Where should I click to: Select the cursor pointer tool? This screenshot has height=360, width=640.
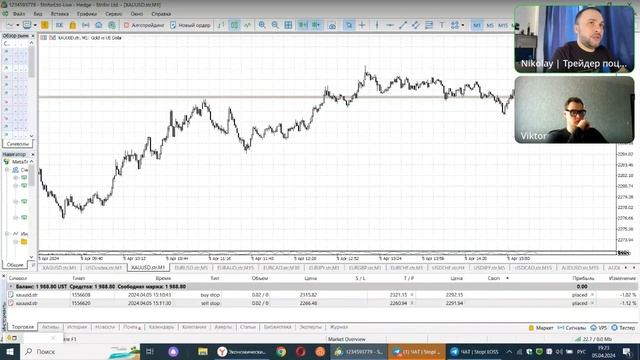349,25
